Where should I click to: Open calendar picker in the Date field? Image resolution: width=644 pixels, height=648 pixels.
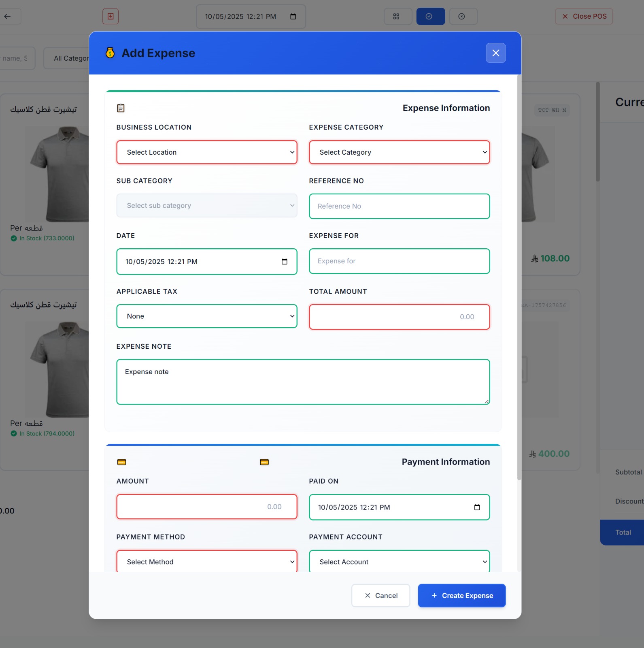[285, 262]
